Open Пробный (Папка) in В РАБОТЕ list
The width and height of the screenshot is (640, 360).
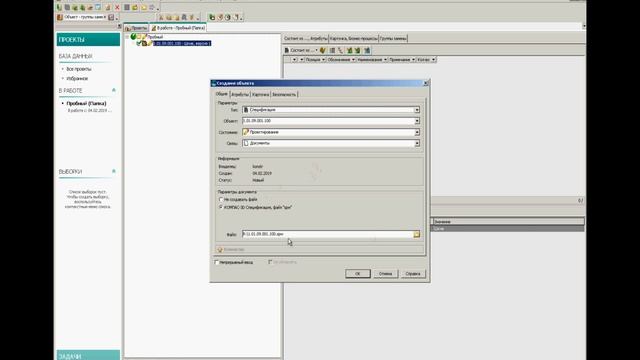click(86, 104)
